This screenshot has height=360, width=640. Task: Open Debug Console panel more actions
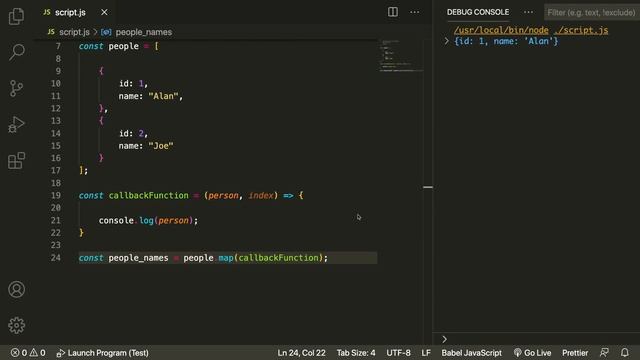pyautogui.click(x=528, y=12)
